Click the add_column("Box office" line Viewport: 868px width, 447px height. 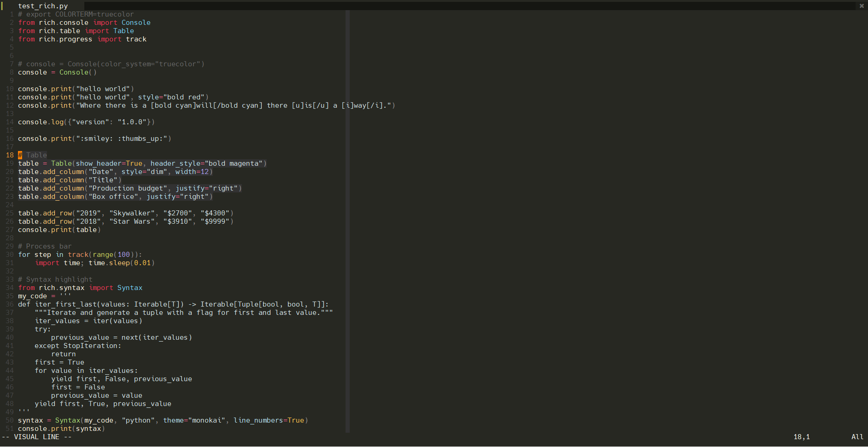coord(115,197)
